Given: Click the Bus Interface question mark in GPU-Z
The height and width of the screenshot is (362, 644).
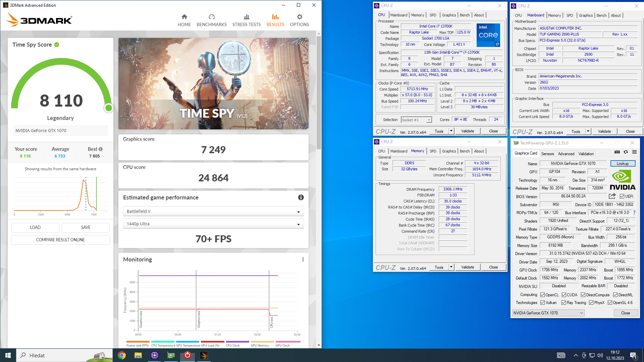Looking at the screenshot, I should coord(634,213).
